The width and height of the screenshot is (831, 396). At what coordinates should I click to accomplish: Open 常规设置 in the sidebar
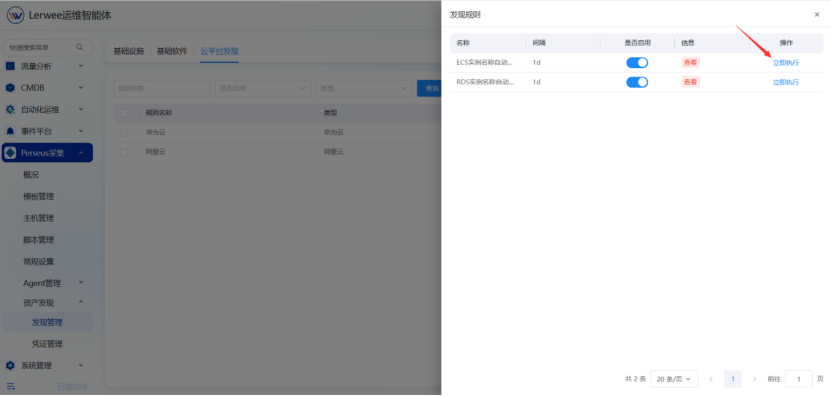coord(39,262)
